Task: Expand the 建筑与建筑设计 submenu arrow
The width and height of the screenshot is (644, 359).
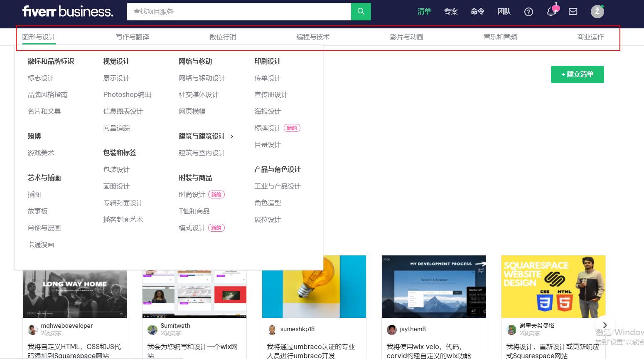Action: tap(232, 136)
